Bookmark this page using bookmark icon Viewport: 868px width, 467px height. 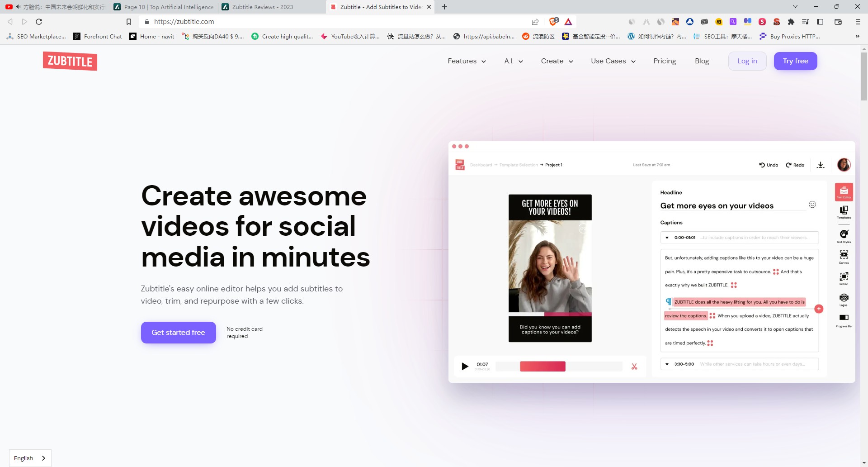(129, 22)
